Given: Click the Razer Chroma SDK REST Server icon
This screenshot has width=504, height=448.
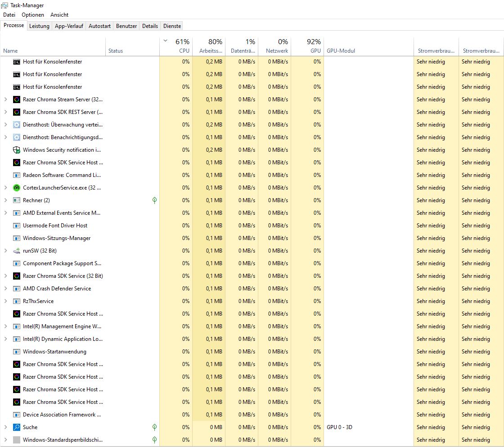Looking at the screenshot, I should [17, 112].
